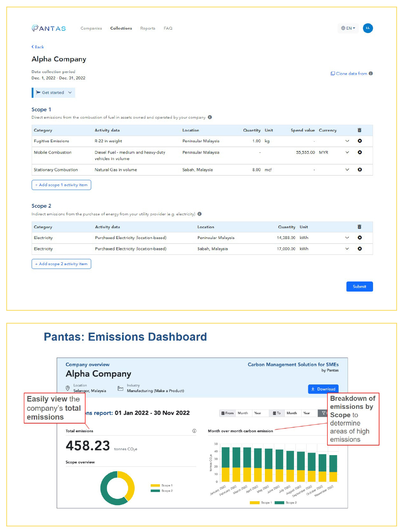Click the From calendar label
Viewport: 404px width, 532px height.
coord(228,413)
